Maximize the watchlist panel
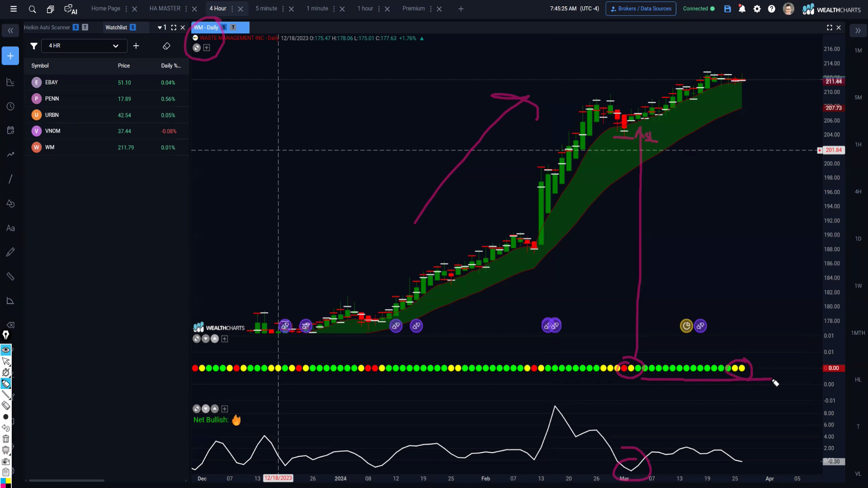868x488 pixels. coord(174,28)
